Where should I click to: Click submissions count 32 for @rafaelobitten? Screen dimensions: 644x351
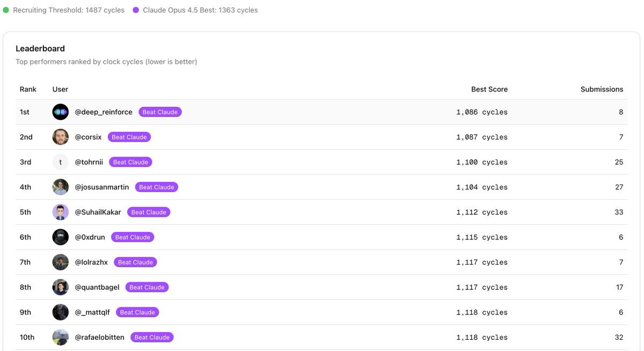619,338
